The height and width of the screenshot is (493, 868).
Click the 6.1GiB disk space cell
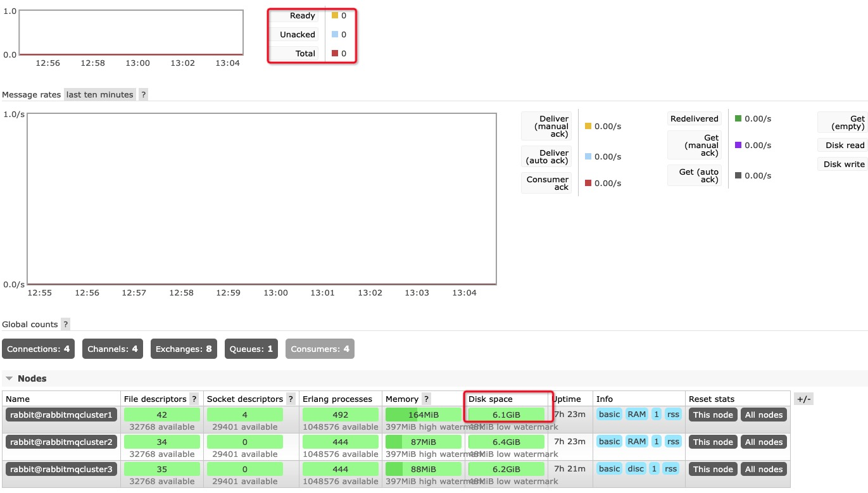506,415
